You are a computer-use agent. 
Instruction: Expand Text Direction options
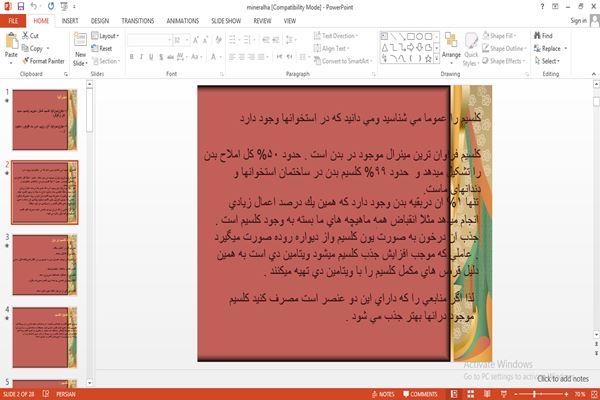click(x=336, y=36)
